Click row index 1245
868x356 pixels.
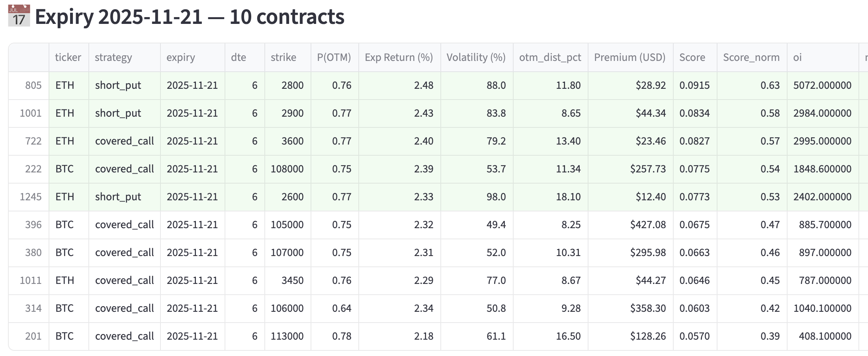31,197
